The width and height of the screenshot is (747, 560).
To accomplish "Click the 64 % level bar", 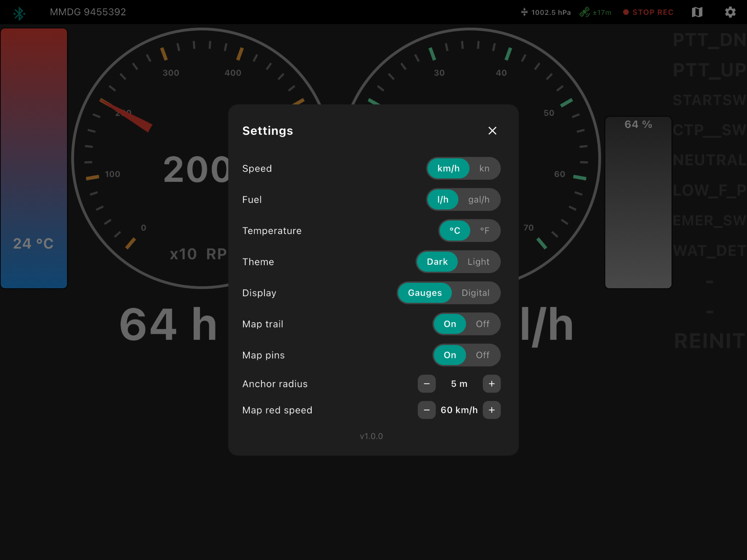I will pos(638,202).
